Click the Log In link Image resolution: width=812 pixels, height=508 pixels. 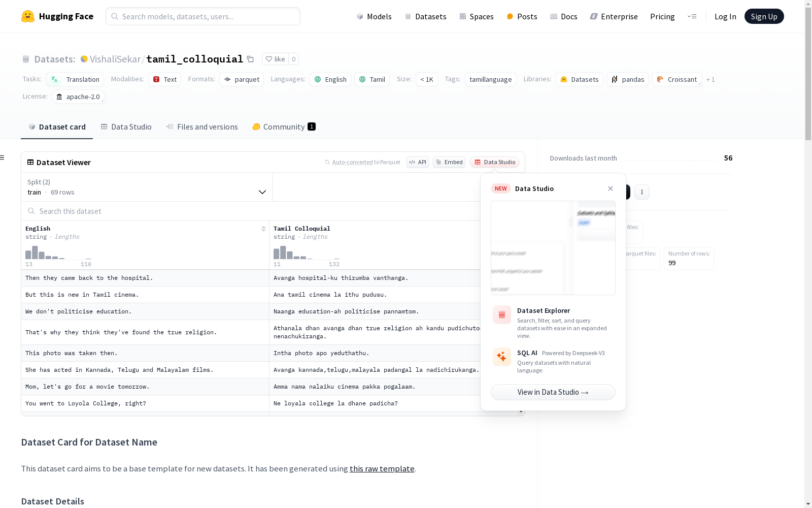coord(725,16)
